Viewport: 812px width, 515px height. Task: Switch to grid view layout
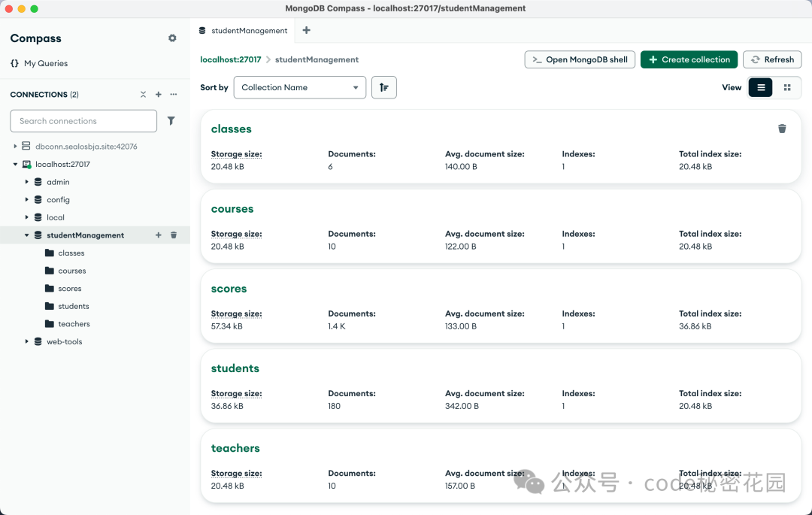point(786,87)
